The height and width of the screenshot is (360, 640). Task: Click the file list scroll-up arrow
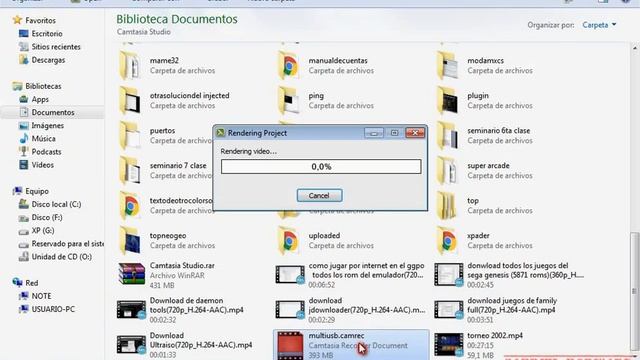pos(634,48)
